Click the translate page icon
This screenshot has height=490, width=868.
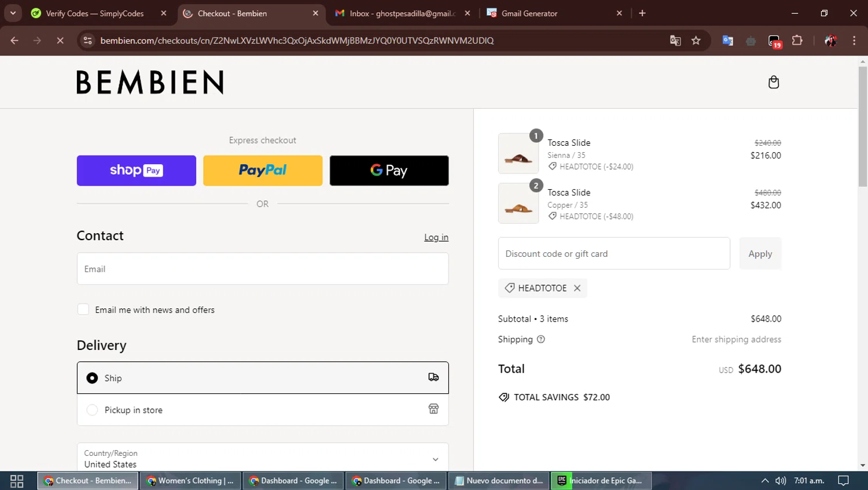point(675,40)
